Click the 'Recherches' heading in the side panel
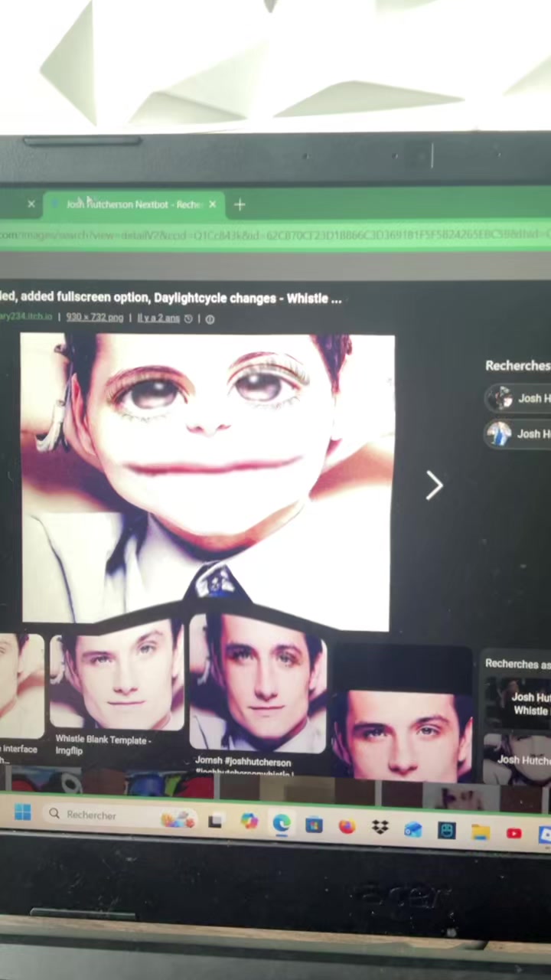 coord(517,366)
